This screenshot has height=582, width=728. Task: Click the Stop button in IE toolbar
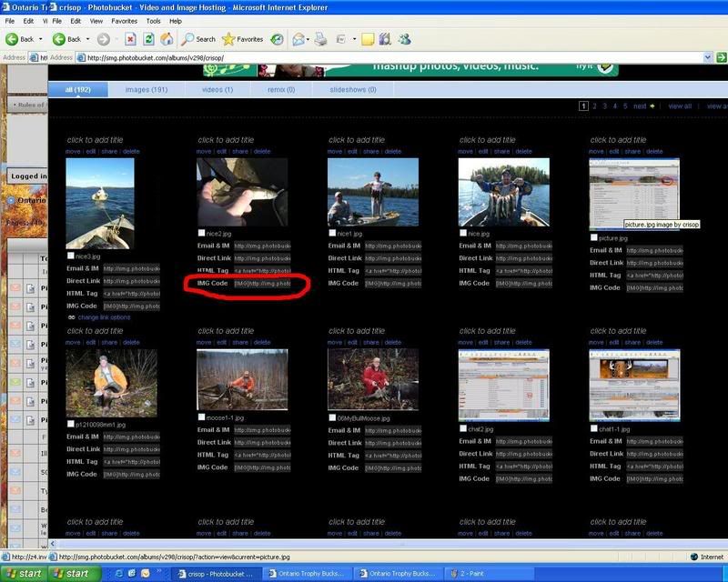click(130, 39)
